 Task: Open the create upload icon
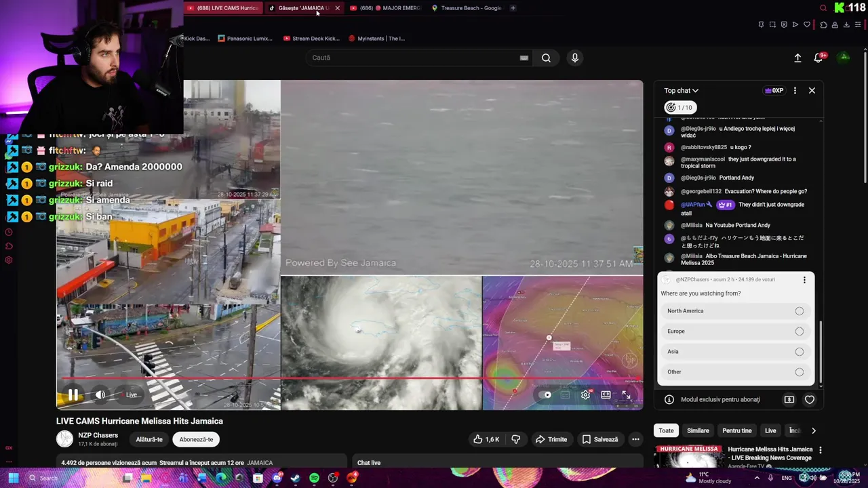coord(797,58)
